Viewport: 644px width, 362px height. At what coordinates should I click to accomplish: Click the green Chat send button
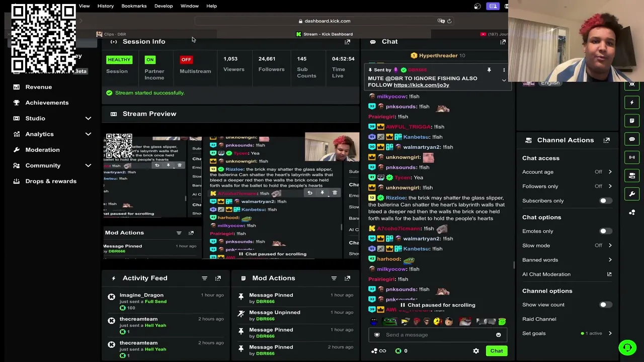[x=497, y=351]
